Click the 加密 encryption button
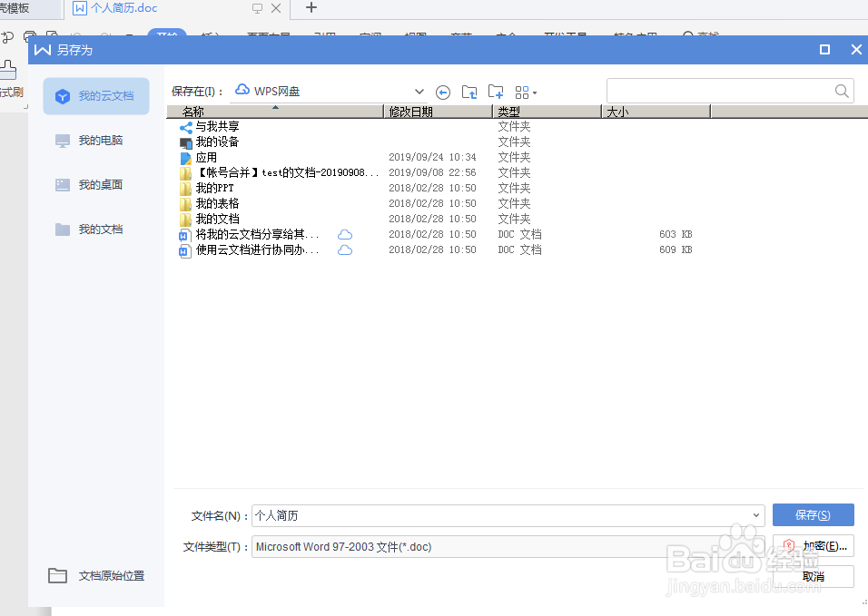This screenshot has height=616, width=868. [813, 545]
